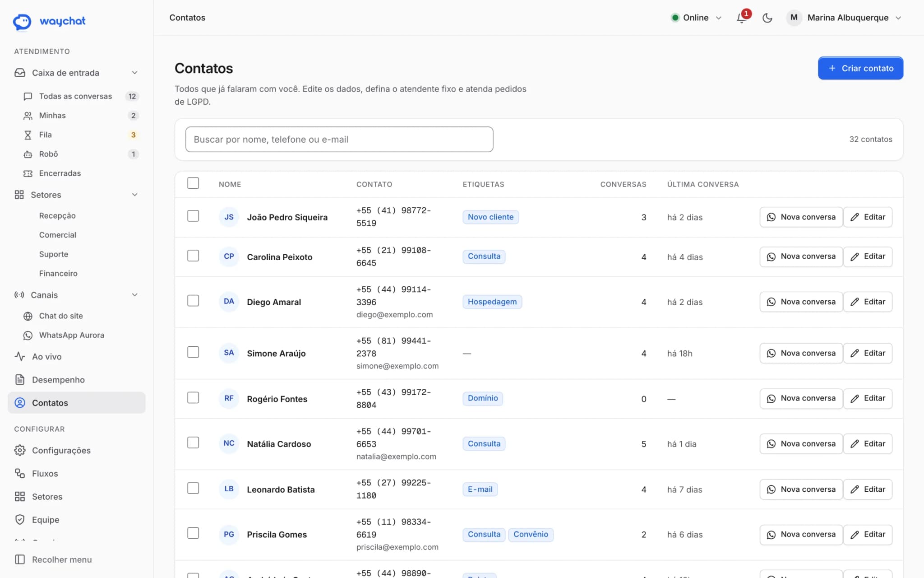This screenshot has width=924, height=578.
Task: Click the Desempenho report icon
Action: [x=20, y=380]
